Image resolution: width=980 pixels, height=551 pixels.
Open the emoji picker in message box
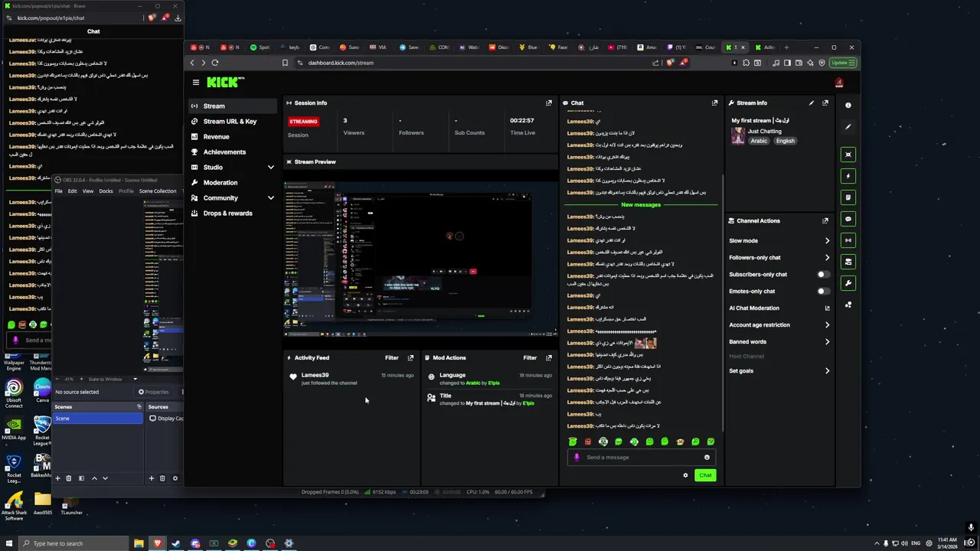tap(707, 458)
